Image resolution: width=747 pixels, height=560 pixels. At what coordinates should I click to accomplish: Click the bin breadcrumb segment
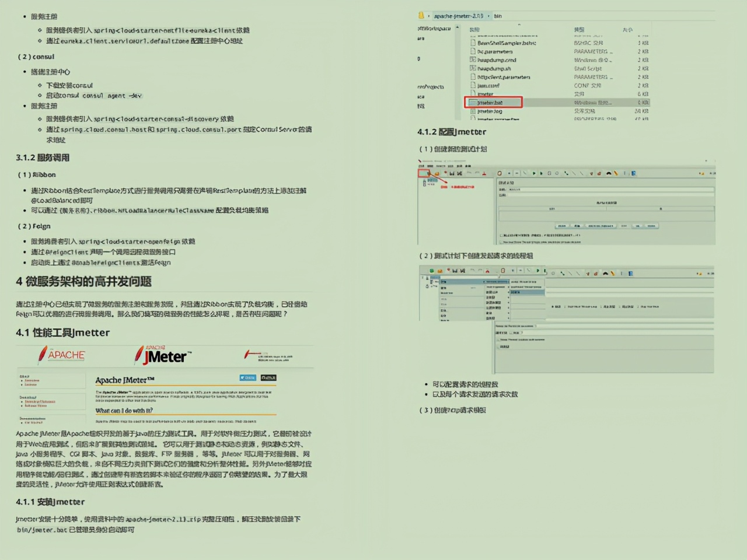(498, 16)
